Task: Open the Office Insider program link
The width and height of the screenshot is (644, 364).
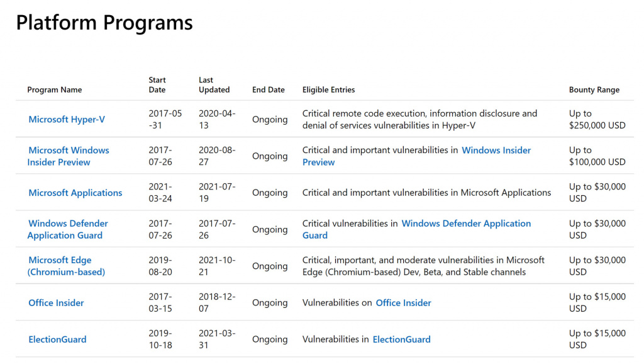Action: [56, 303]
